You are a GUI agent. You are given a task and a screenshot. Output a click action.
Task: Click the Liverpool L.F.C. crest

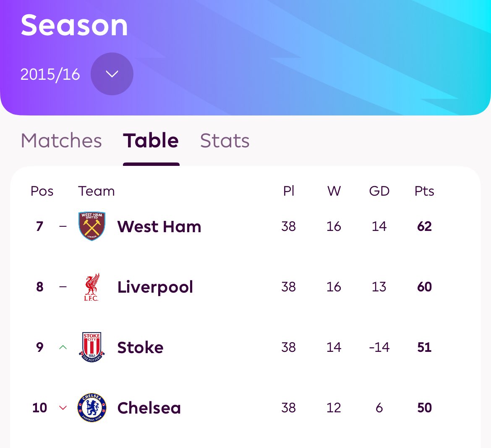pyautogui.click(x=92, y=287)
